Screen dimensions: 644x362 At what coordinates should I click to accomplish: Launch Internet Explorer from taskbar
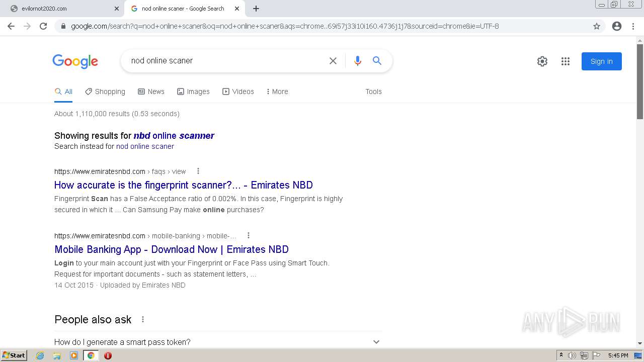(40, 355)
